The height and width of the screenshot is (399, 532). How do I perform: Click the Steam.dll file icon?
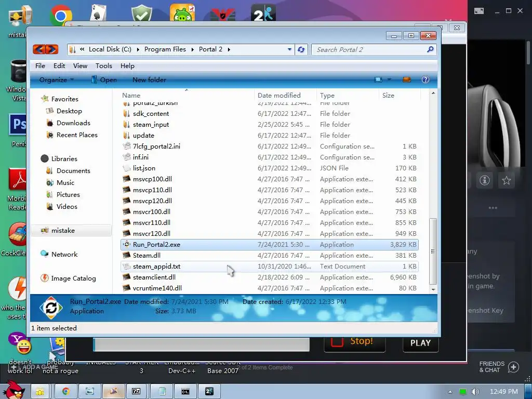tap(127, 255)
